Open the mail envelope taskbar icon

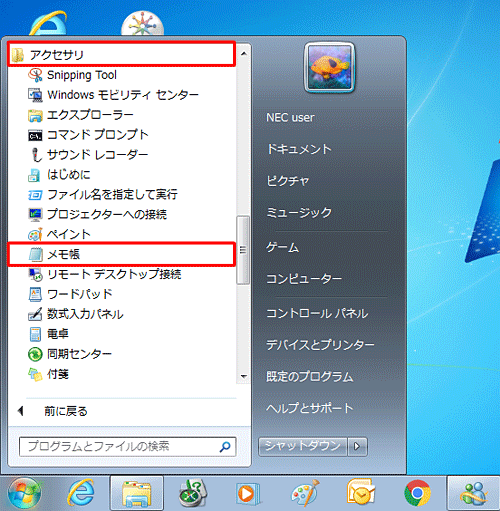(x=361, y=493)
